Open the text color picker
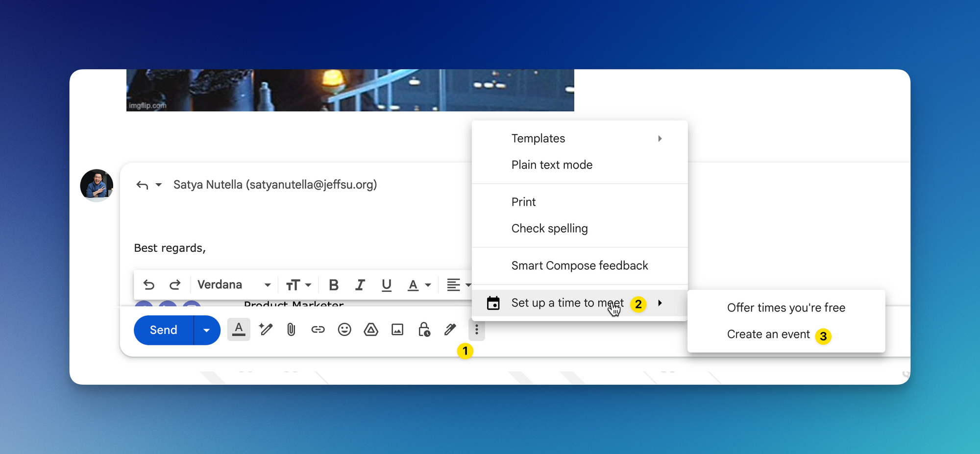The width and height of the screenshot is (980, 454). [x=419, y=285]
